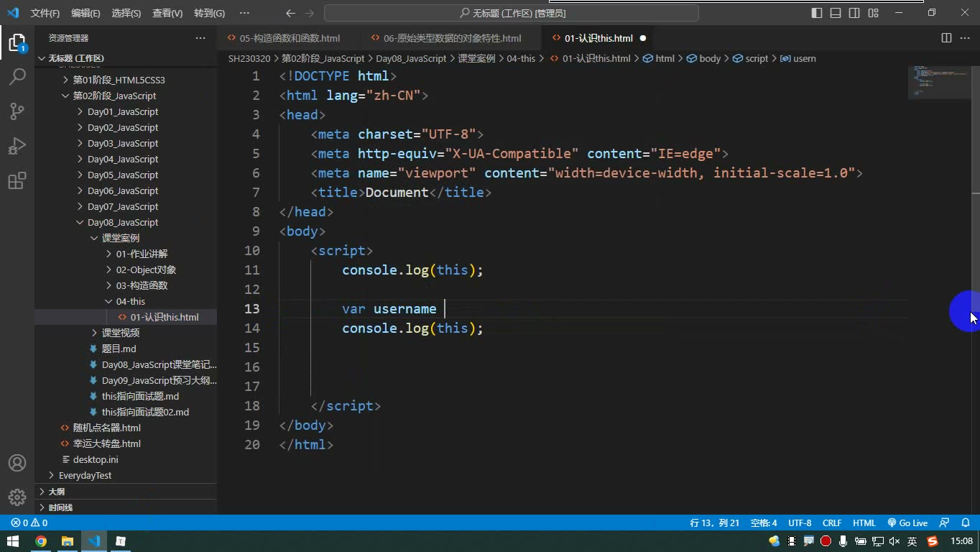Collapse the 04-this folder
Viewport: 980px width, 552px height.
pyautogui.click(x=130, y=301)
